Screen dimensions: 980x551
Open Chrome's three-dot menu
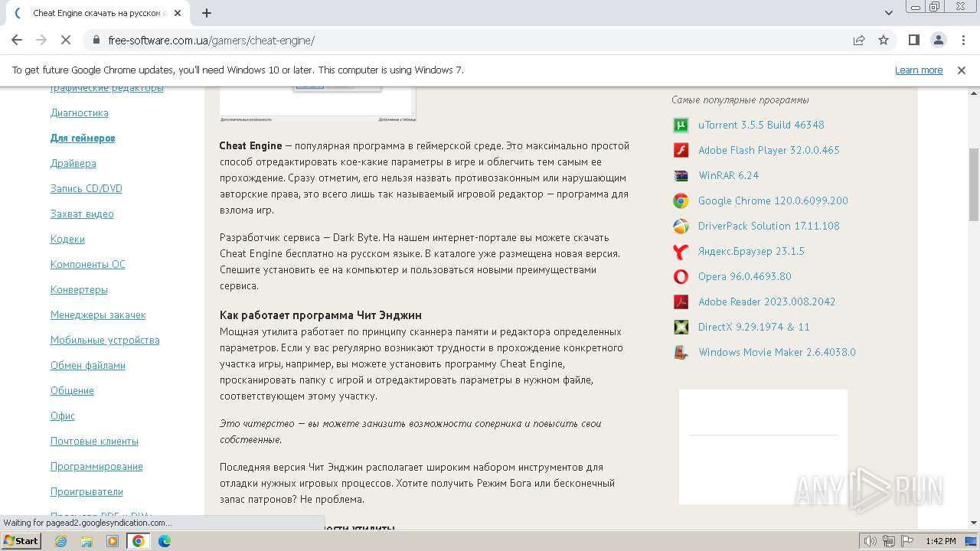(963, 40)
